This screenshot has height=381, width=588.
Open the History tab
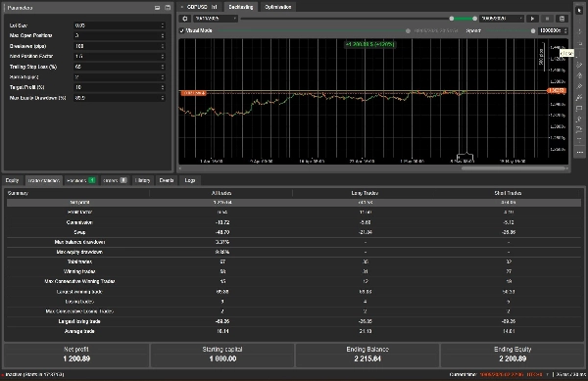tap(142, 180)
